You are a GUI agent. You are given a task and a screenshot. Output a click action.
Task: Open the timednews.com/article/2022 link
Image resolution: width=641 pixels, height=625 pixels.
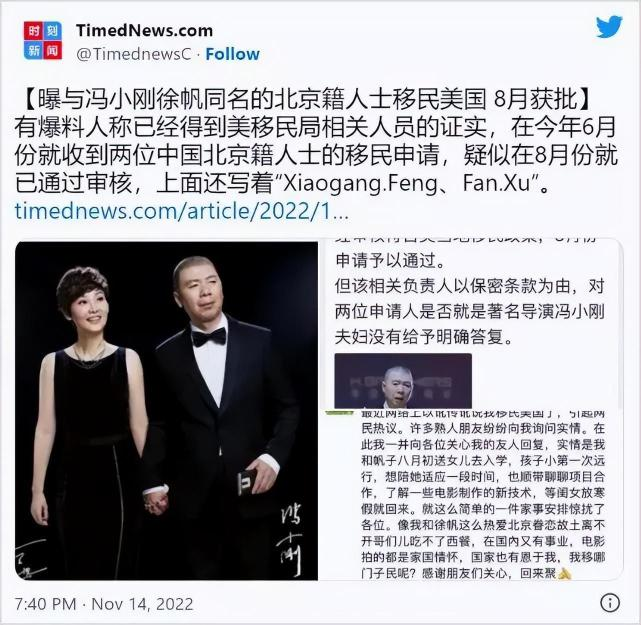pyautogui.click(x=182, y=211)
